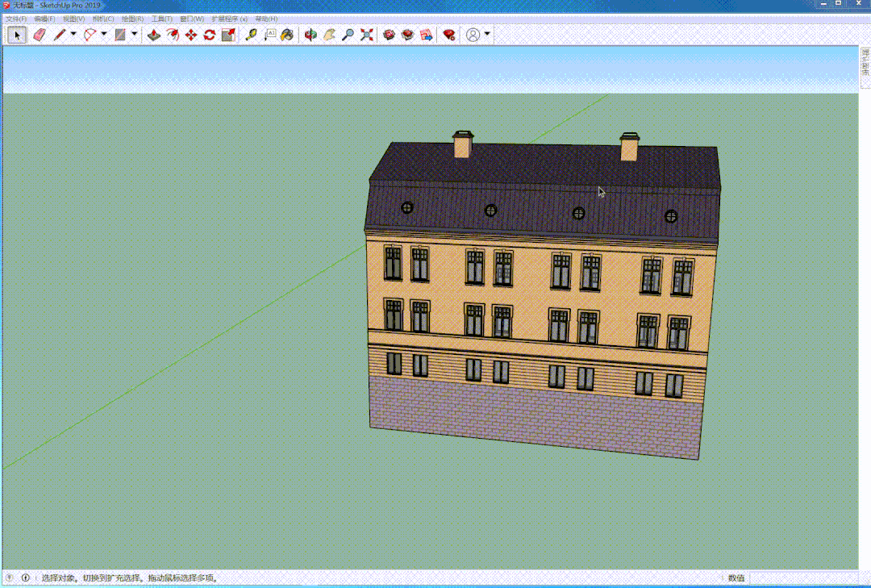Viewport: 871px width, 588px height.
Task: Expand the shape tool dropdown arrow
Action: click(135, 35)
